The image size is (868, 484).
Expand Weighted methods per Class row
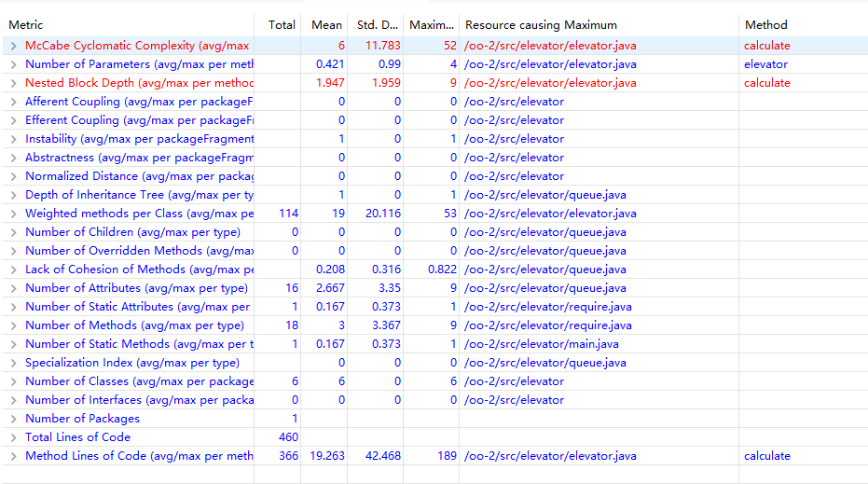click(x=13, y=214)
